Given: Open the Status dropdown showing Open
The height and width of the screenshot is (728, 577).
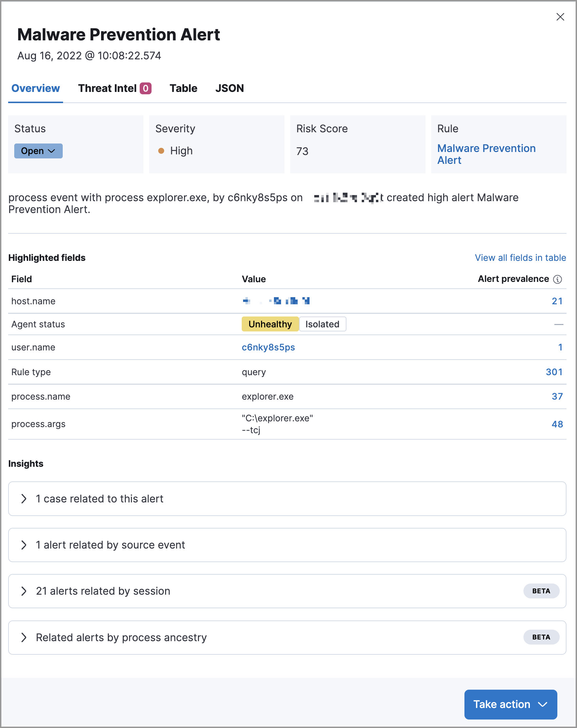Looking at the screenshot, I should pos(38,151).
